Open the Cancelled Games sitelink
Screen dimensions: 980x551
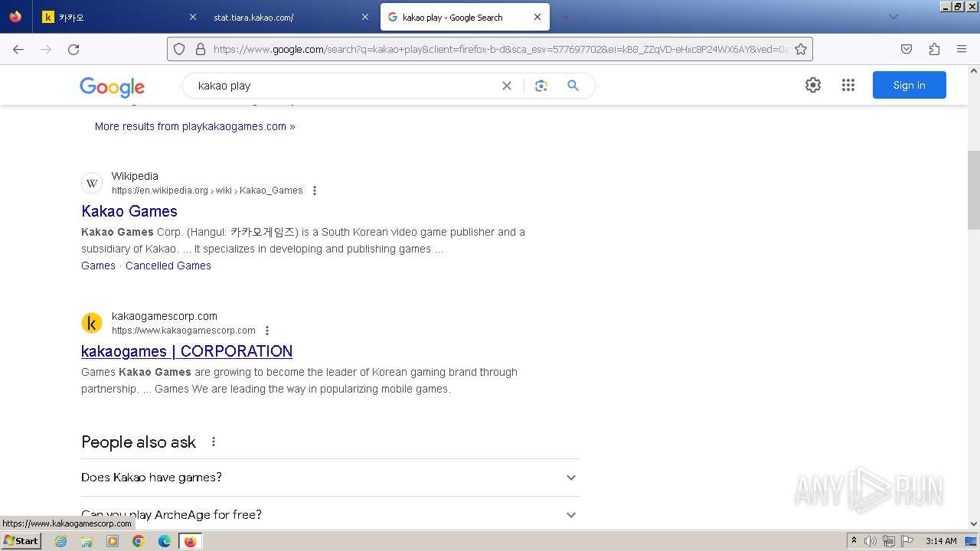(x=168, y=266)
